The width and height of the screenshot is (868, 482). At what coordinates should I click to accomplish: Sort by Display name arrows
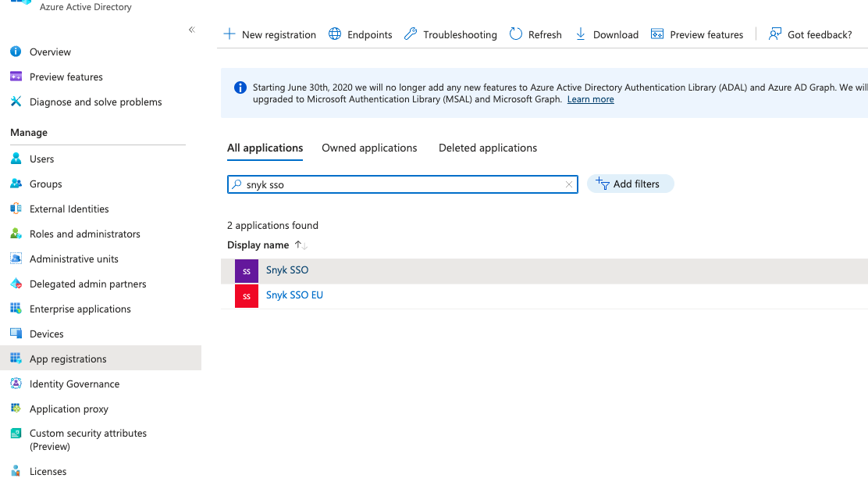pos(301,245)
